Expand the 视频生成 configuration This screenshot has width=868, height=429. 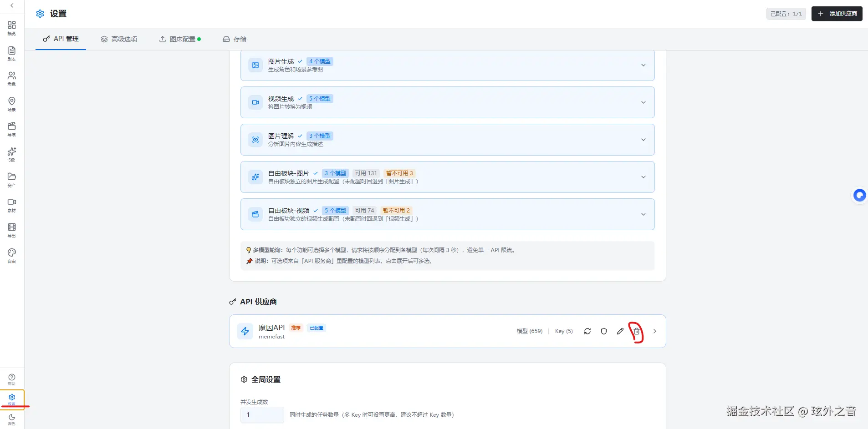pos(643,102)
